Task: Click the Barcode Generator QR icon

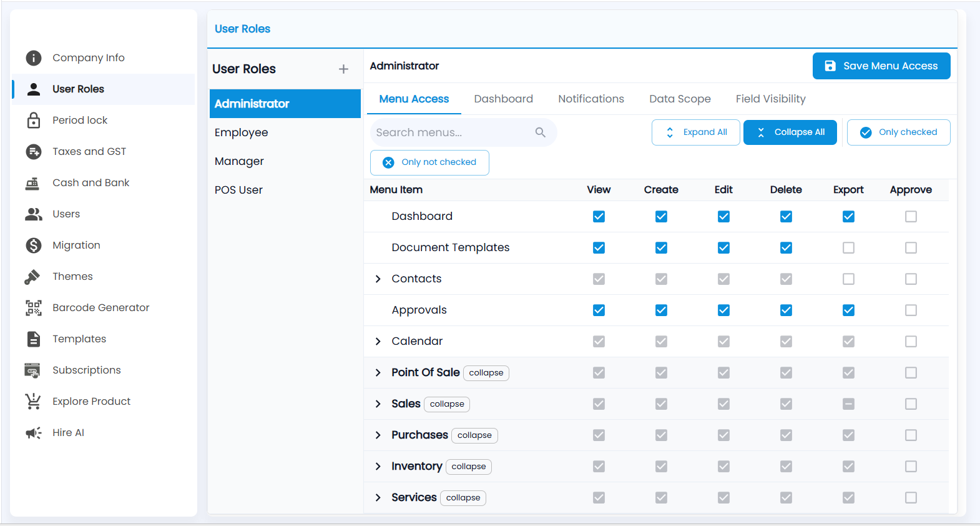Action: coord(34,308)
